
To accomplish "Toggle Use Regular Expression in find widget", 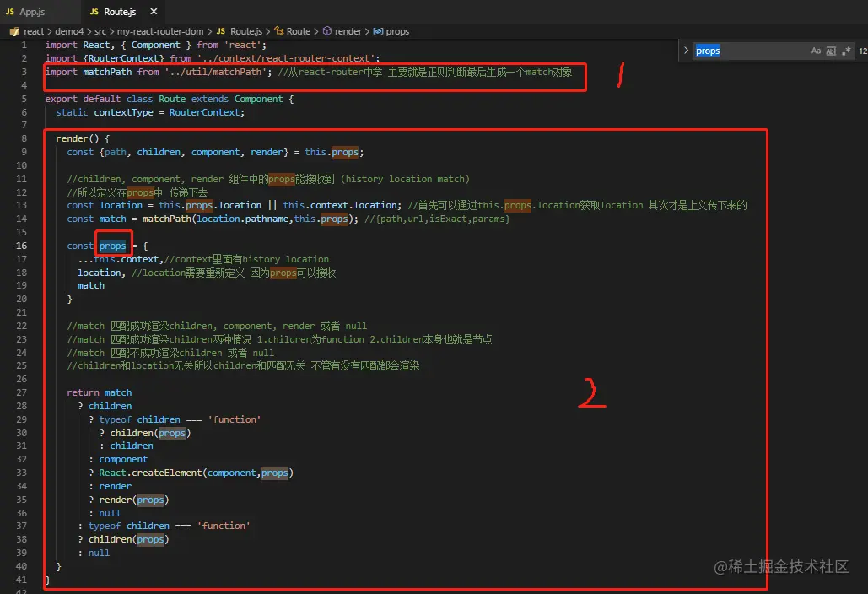I will [x=846, y=51].
